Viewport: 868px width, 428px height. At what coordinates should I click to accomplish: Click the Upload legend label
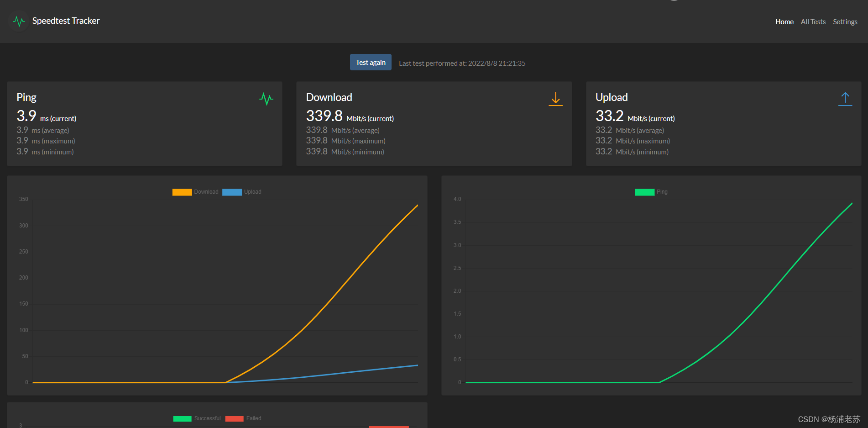(252, 192)
